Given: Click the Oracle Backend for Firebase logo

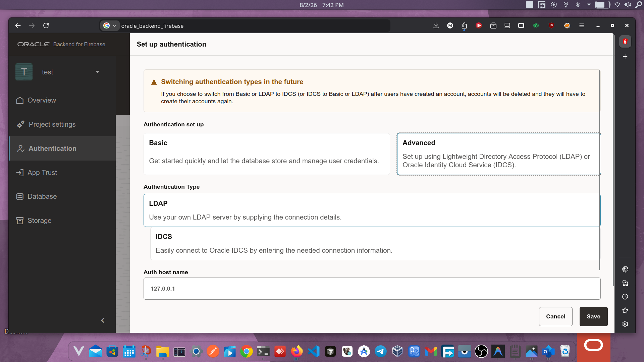Looking at the screenshot, I should [61, 44].
